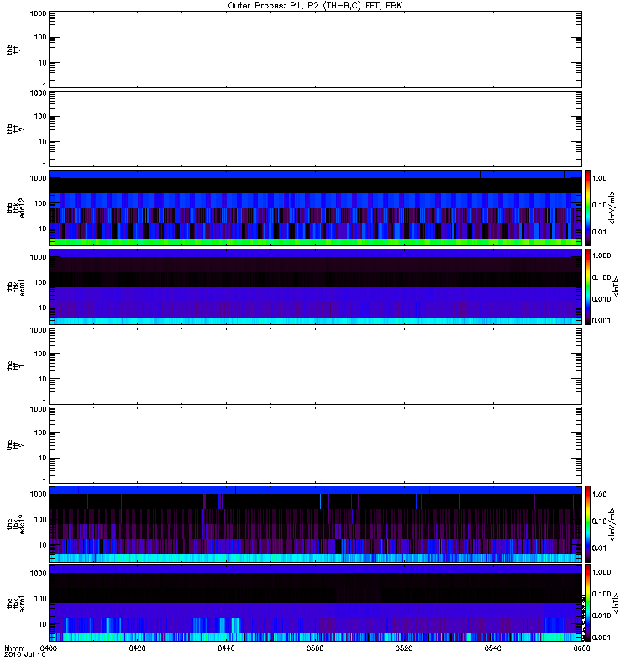Click the thb fbk scm1 color bar

[x=588, y=286]
